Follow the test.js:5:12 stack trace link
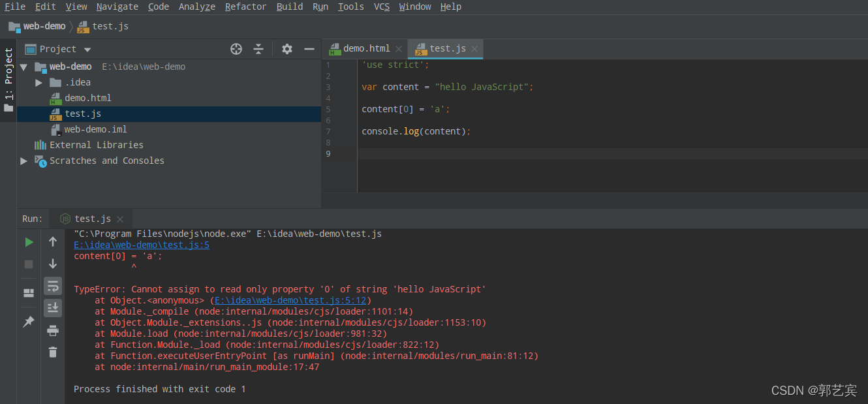Image resolution: width=868 pixels, height=404 pixels. click(x=290, y=301)
